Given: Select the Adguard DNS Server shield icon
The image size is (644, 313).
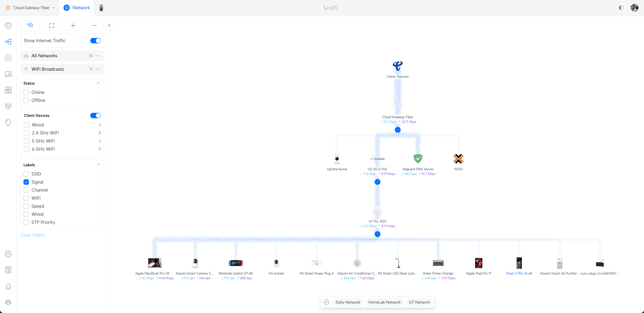Looking at the screenshot, I should coord(418,159).
